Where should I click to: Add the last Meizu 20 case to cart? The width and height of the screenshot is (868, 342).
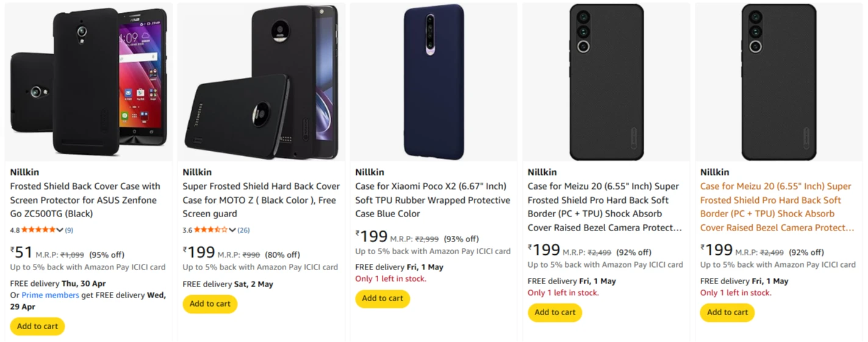point(727,312)
